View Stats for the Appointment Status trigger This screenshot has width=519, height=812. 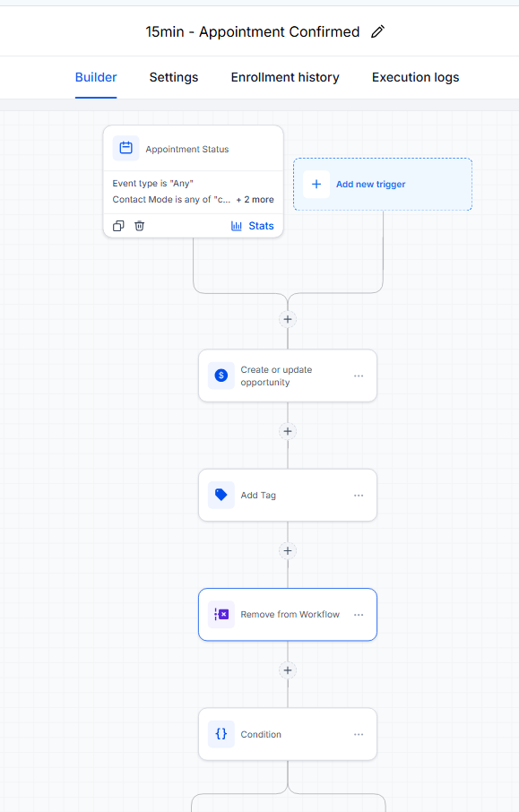click(x=252, y=226)
